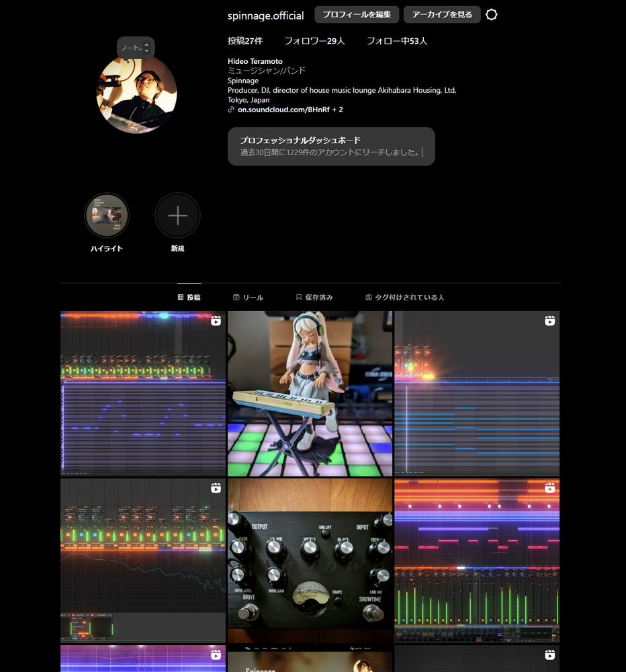
Task: Click reel badge on purple piano roll post
Action: tap(216, 321)
